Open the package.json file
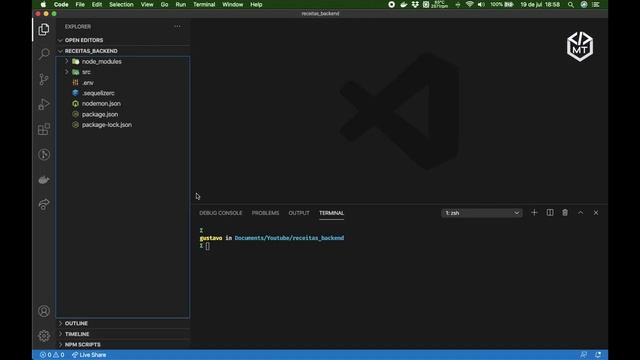This screenshot has width=640, height=360. [x=100, y=114]
